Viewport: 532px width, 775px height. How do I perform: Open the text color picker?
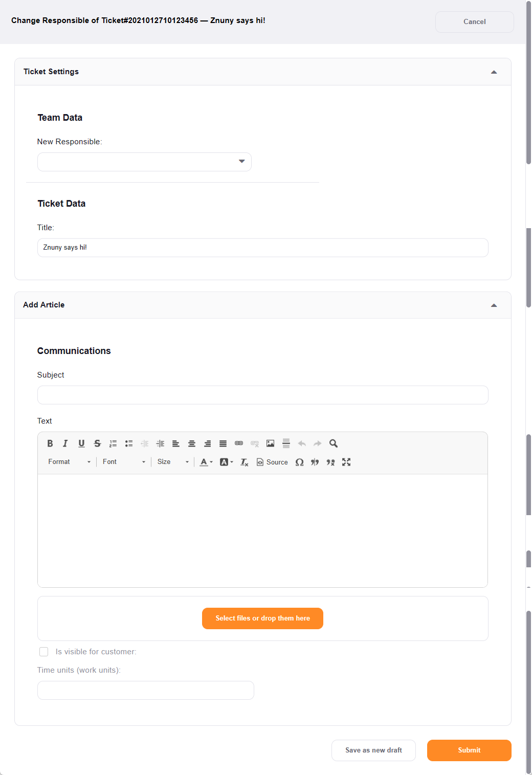(206, 462)
